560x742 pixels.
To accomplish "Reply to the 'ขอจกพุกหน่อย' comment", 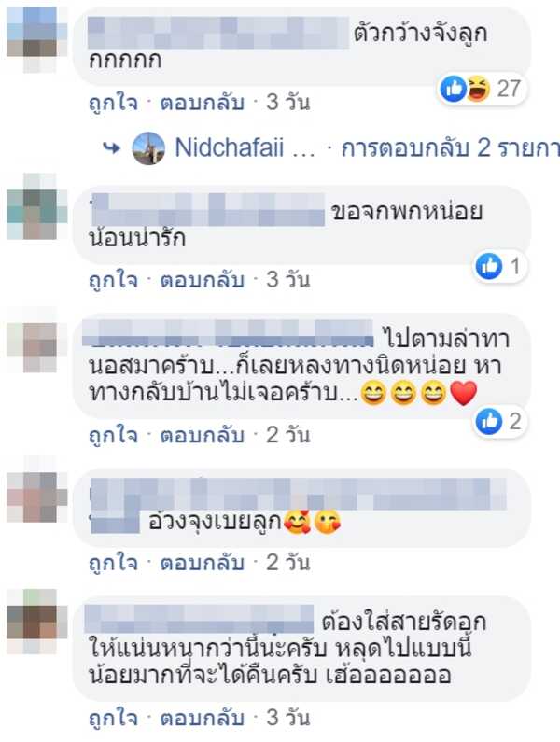I will pyautogui.click(x=203, y=280).
